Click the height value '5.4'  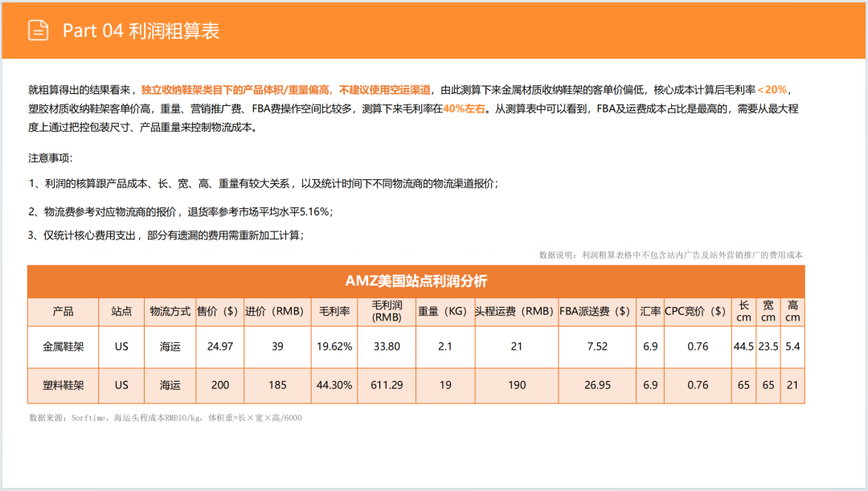coord(792,346)
